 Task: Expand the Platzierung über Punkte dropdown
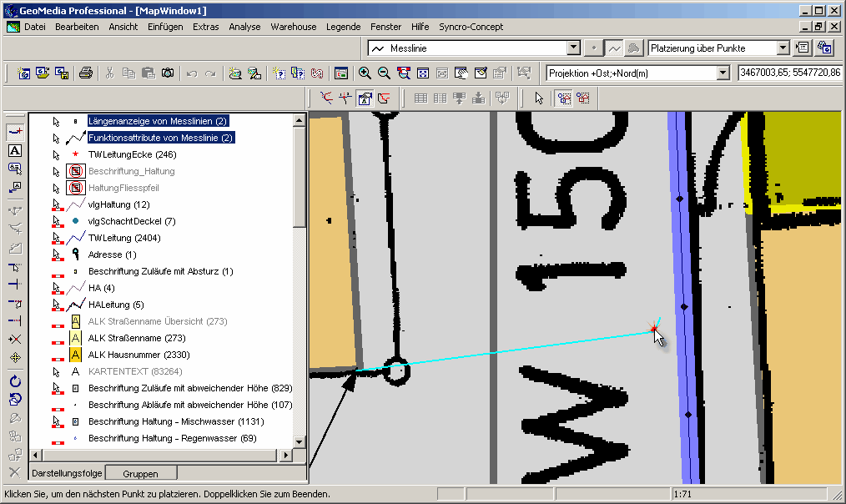tap(783, 48)
